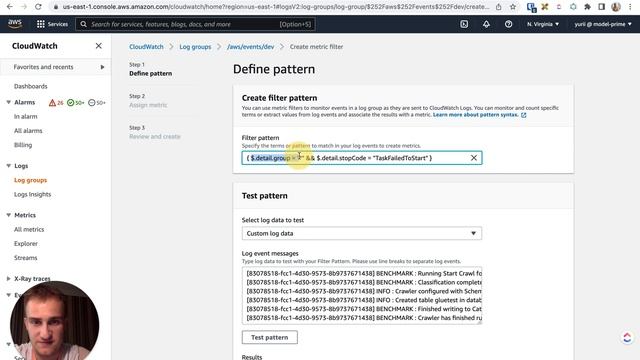Select Step 2 Assign metric
Image resolution: width=640 pixels, height=360 pixels.
click(148, 101)
